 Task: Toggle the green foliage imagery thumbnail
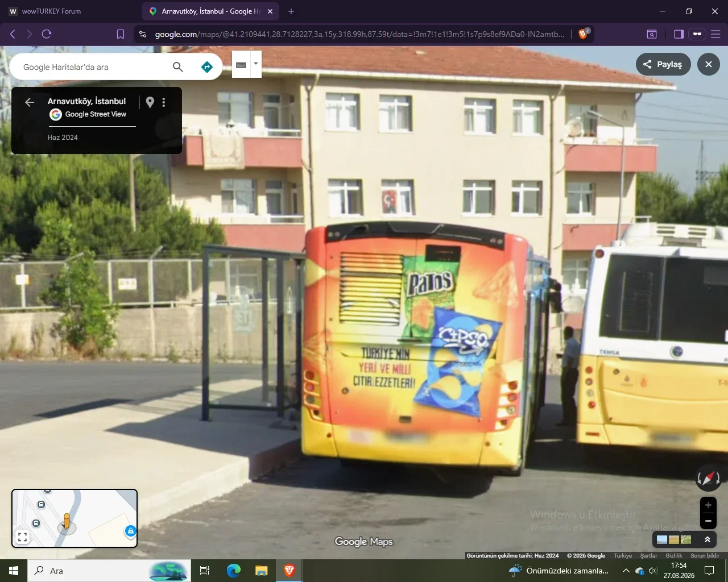(x=686, y=539)
